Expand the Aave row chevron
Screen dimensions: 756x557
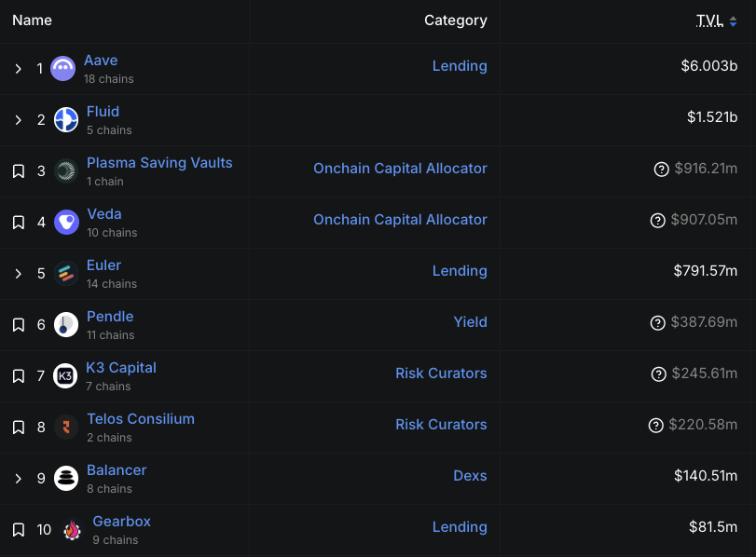point(18,69)
